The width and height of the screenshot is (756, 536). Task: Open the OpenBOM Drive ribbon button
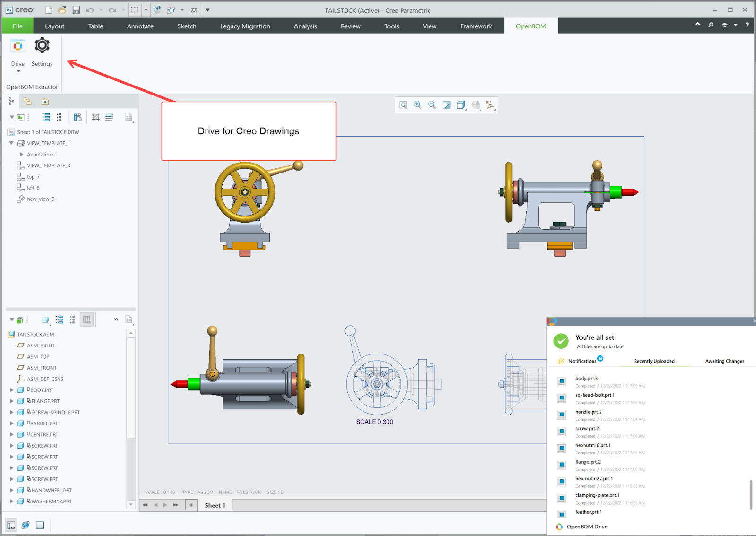pos(17,53)
